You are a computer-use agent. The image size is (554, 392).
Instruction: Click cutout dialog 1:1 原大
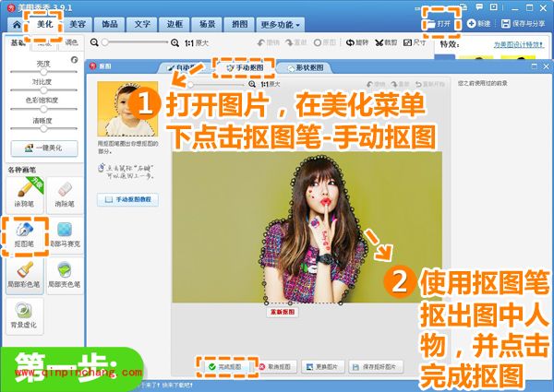pyautogui.click(x=271, y=84)
